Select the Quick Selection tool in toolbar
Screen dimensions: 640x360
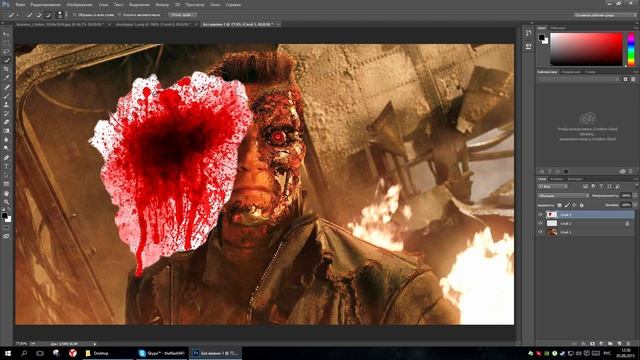point(6,60)
